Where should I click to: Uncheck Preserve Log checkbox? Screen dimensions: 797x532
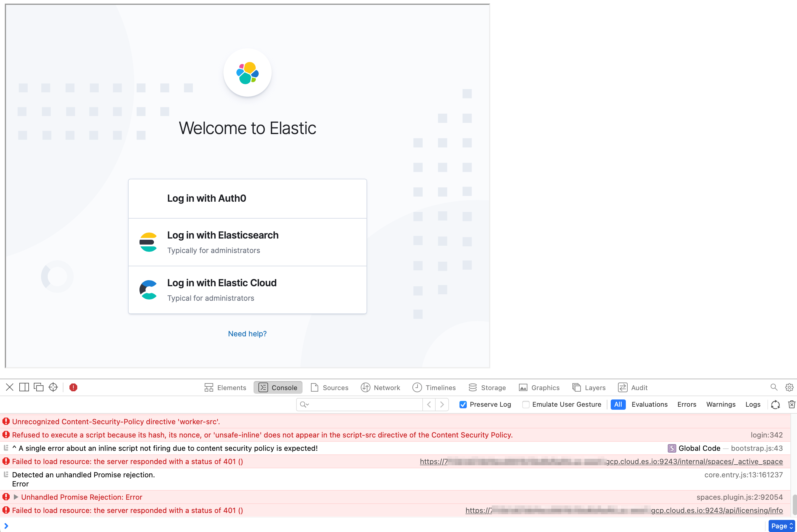coord(463,404)
